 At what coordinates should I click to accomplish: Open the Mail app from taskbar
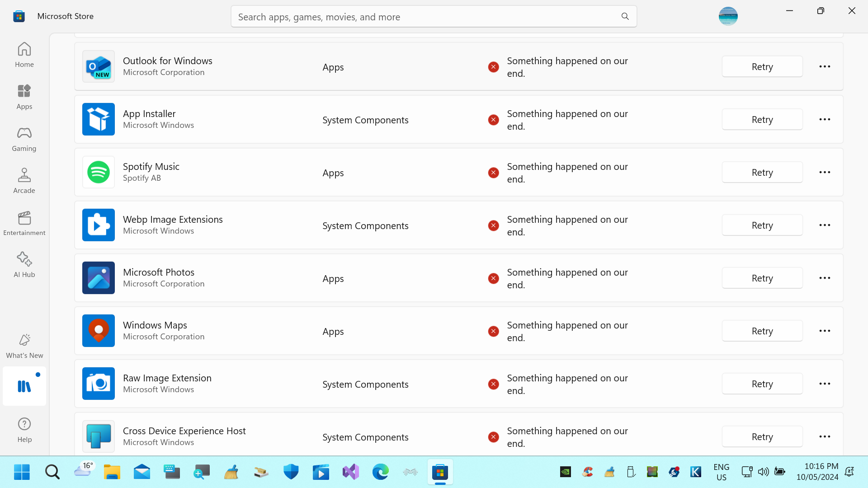pyautogui.click(x=142, y=472)
